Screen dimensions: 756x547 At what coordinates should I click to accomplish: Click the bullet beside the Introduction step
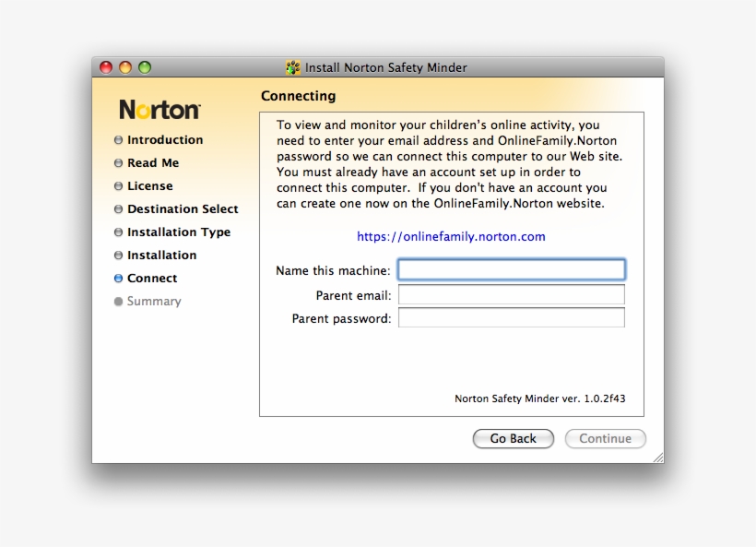118,140
